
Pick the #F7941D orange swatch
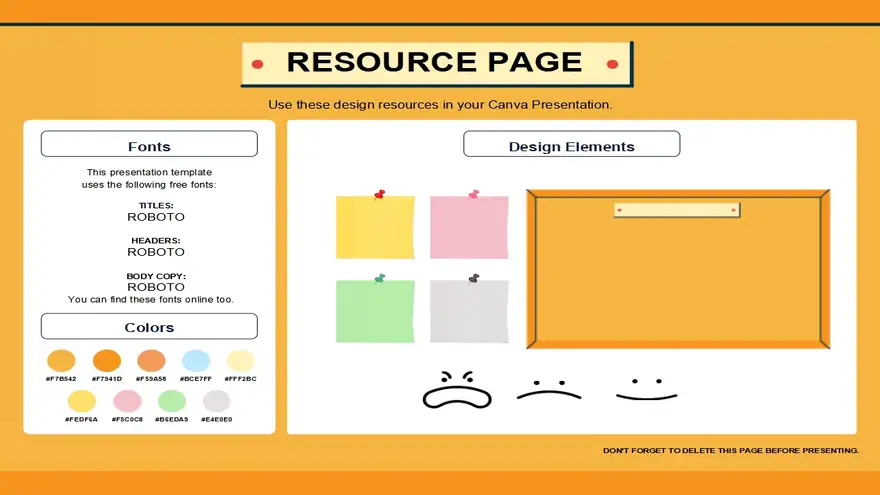[107, 360]
